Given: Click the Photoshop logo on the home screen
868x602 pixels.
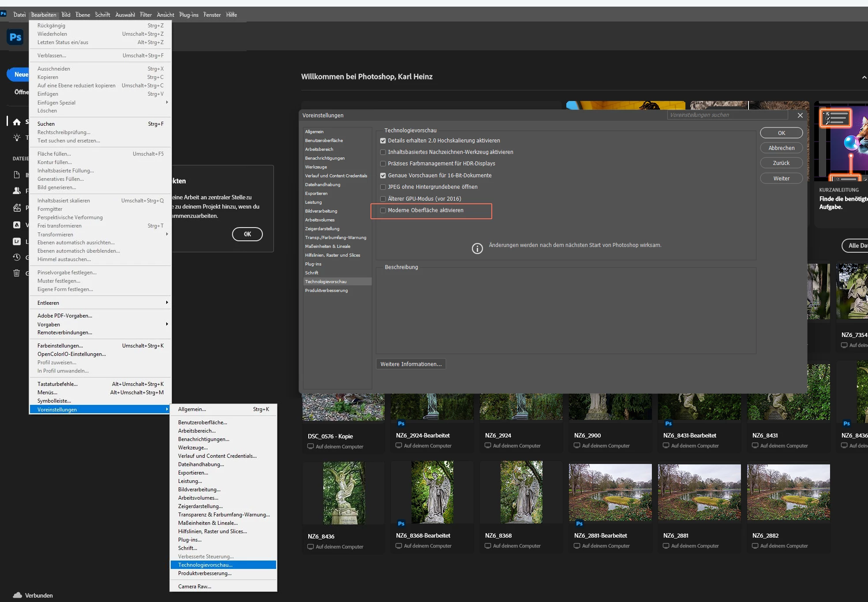Looking at the screenshot, I should (15, 37).
